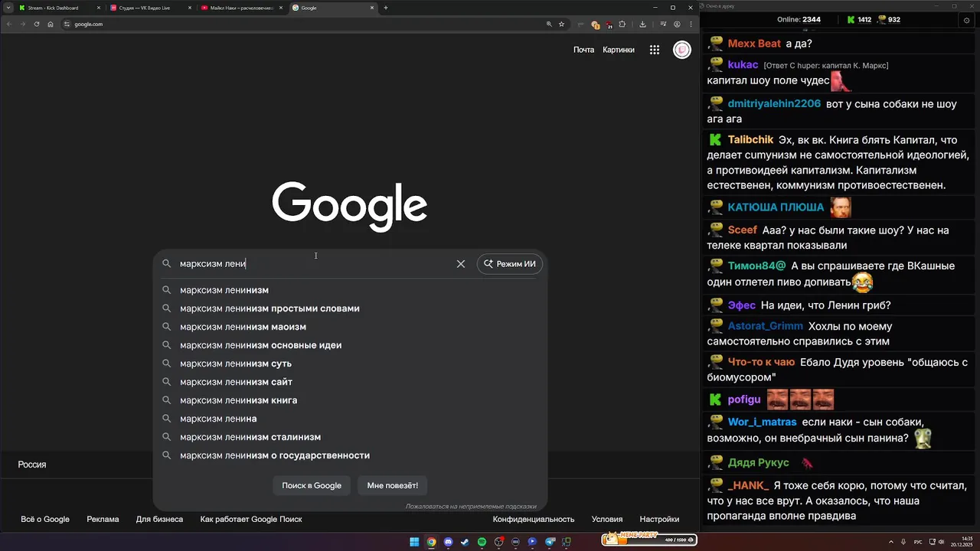Open the Chrome three-dot menu
The height and width of the screenshot is (551, 980).
tap(690, 24)
